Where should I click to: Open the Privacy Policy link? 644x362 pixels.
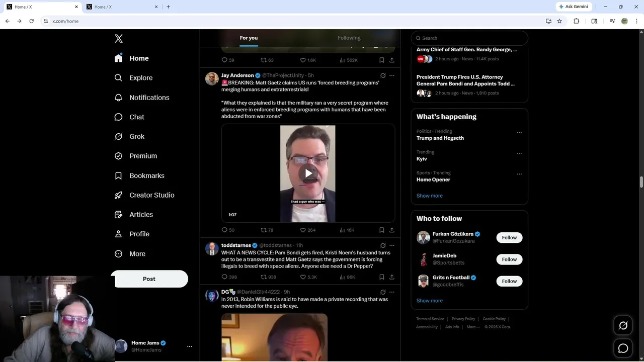[463, 319]
